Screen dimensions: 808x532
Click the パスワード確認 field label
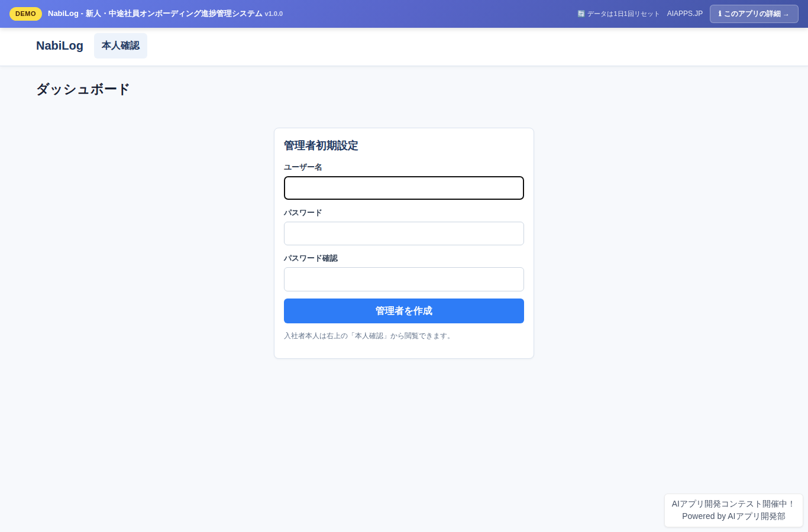311,258
